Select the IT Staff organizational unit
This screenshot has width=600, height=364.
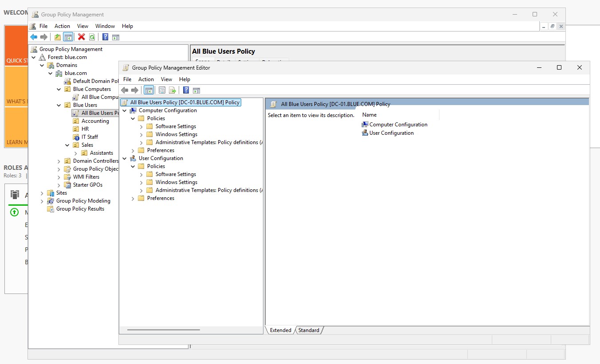(x=89, y=137)
